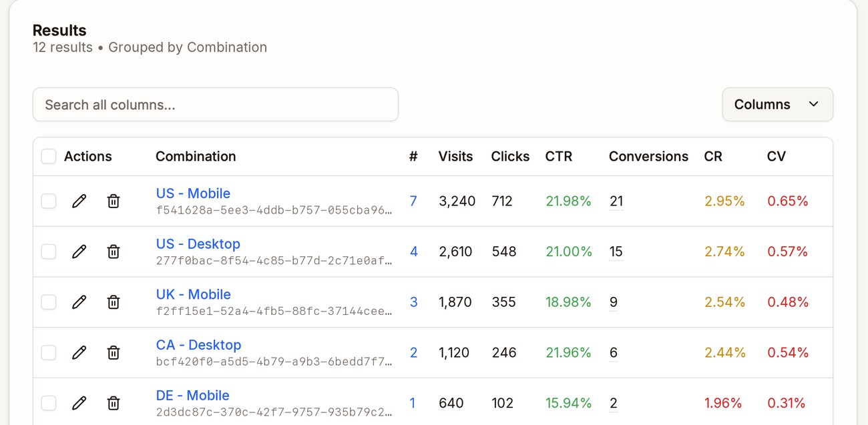Sort by the Combination column header
The image size is (868, 425).
pyautogui.click(x=196, y=156)
